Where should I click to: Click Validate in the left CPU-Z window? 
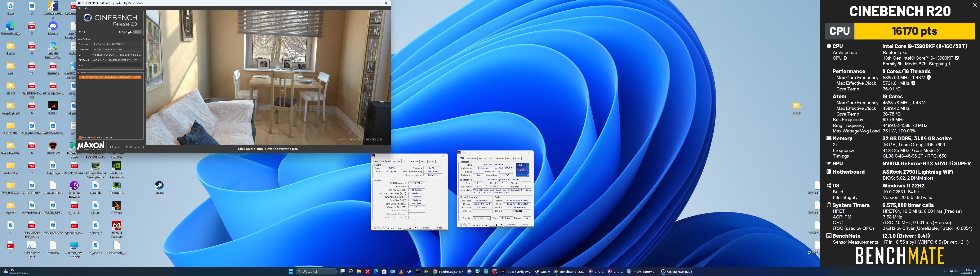[x=425, y=228]
